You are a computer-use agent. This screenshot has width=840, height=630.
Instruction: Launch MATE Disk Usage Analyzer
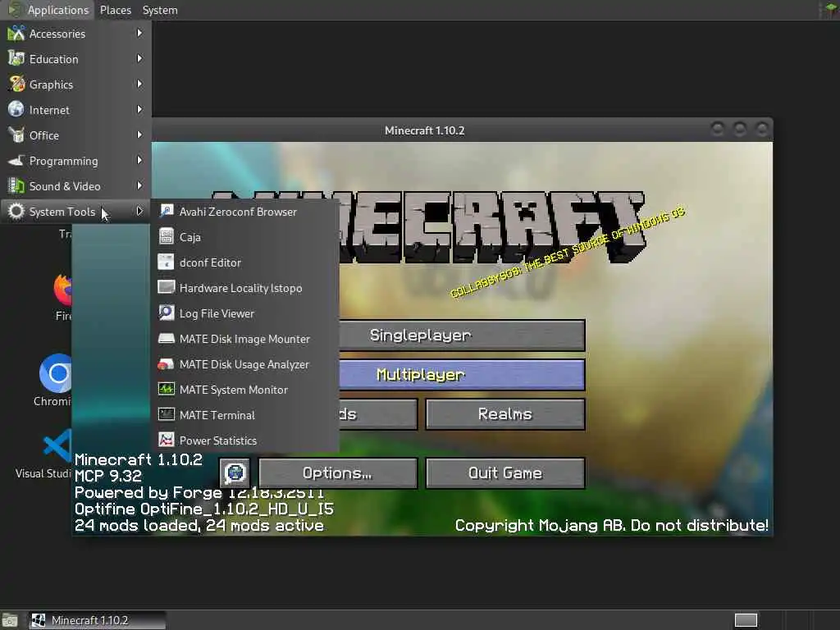coord(245,364)
